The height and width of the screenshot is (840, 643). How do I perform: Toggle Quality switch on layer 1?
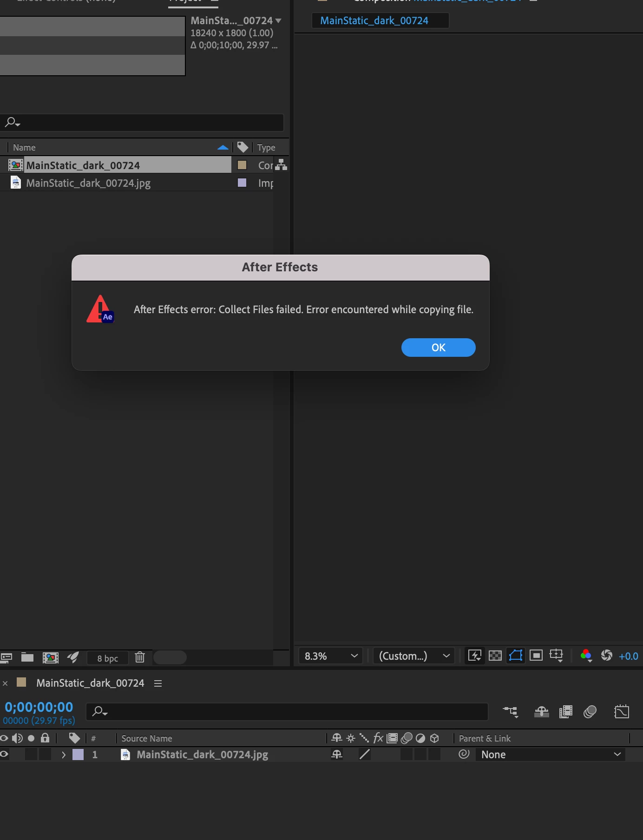(365, 754)
